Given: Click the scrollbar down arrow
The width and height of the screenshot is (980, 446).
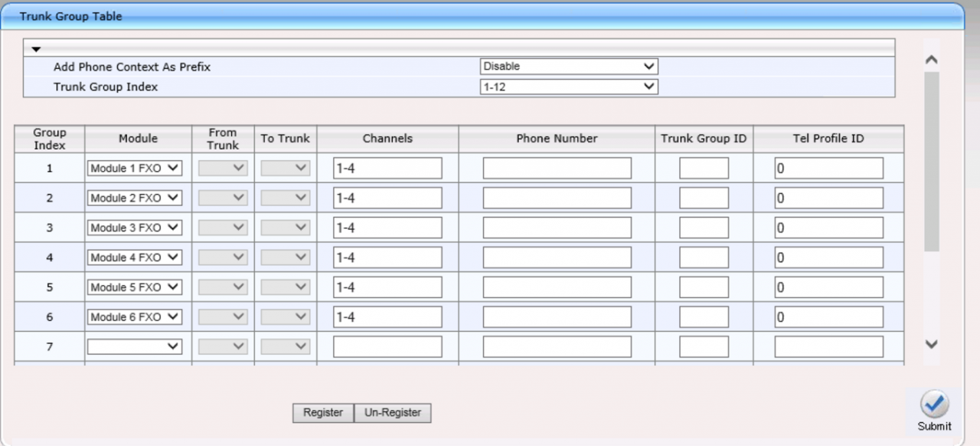Looking at the screenshot, I should coord(931,346).
